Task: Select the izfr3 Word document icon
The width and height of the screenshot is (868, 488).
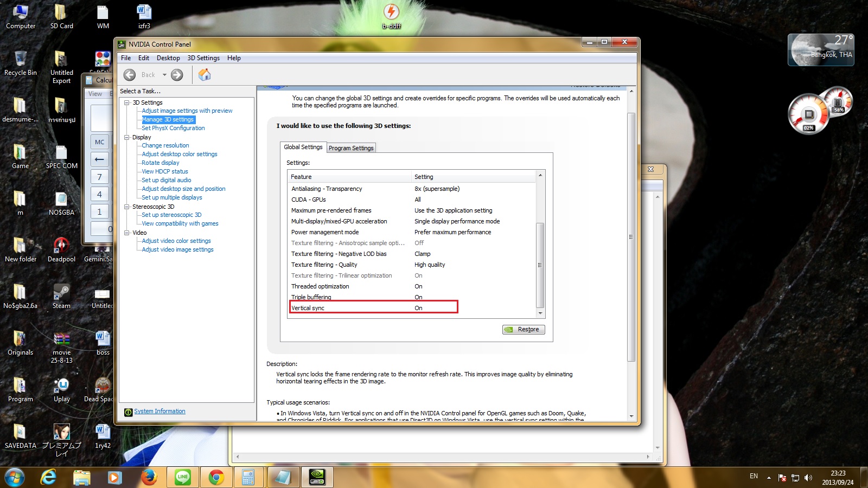Action: click(x=144, y=17)
